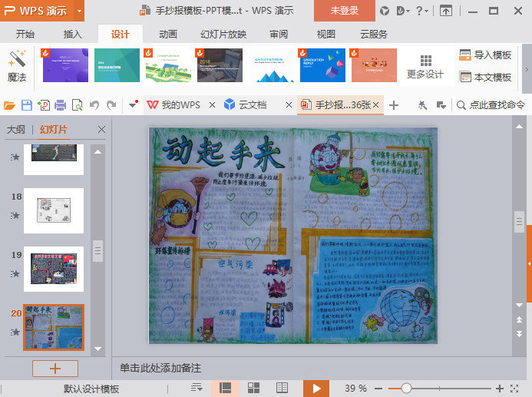Viewport: 532px width, 397px height.
Task: Switch to the 大纲 outline tab
Action: click(x=16, y=130)
